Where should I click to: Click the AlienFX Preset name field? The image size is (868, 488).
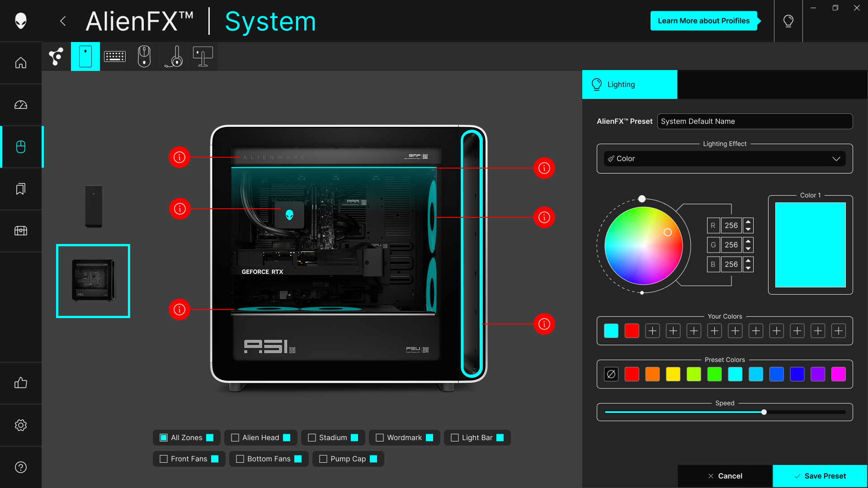pos(755,121)
